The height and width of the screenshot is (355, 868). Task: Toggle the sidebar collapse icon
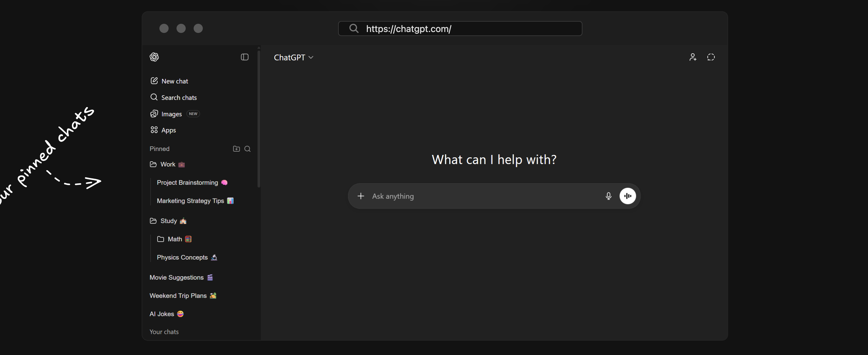[x=245, y=57]
